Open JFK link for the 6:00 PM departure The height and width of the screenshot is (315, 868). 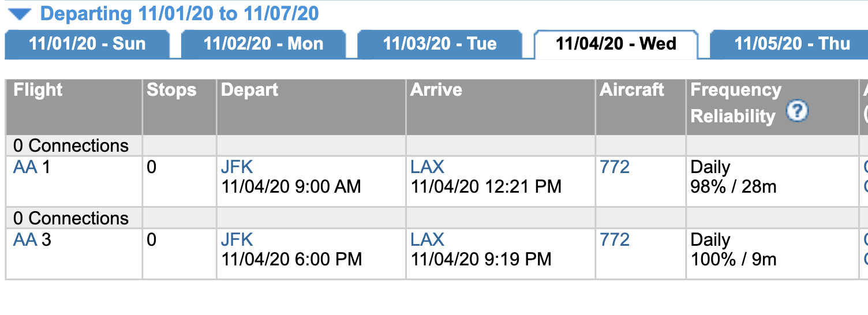pos(237,240)
